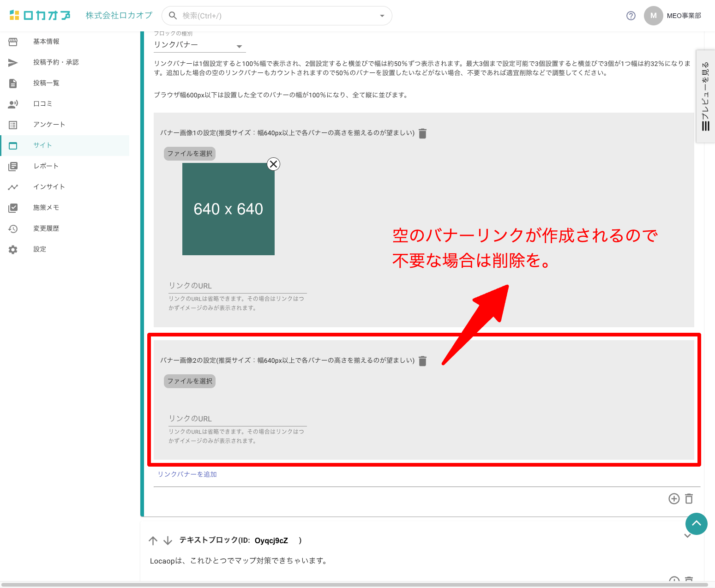This screenshot has width=715, height=588.
Task: Open インサイト from the sidebar
Action: (x=49, y=187)
